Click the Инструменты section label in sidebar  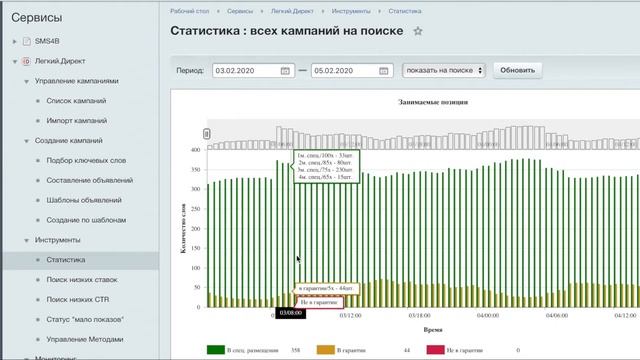point(58,240)
